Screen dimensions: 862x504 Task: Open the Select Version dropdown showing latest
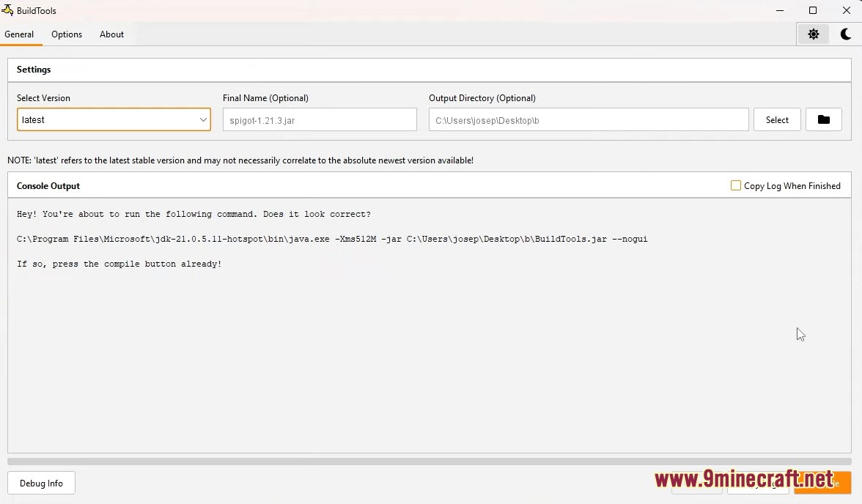click(x=114, y=120)
